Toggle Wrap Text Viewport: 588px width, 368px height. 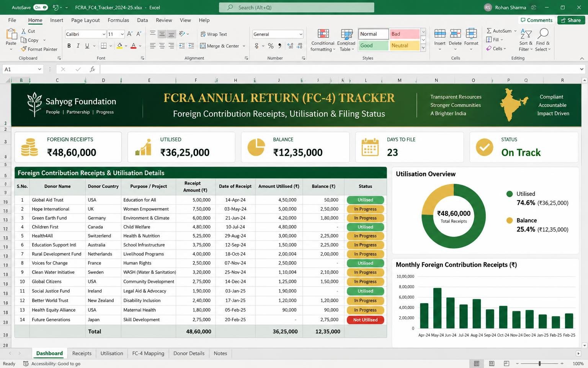214,34
